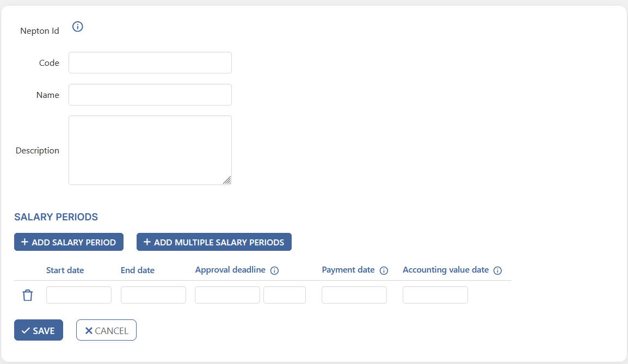
Task: Click inside the Description text area
Action: [150, 150]
